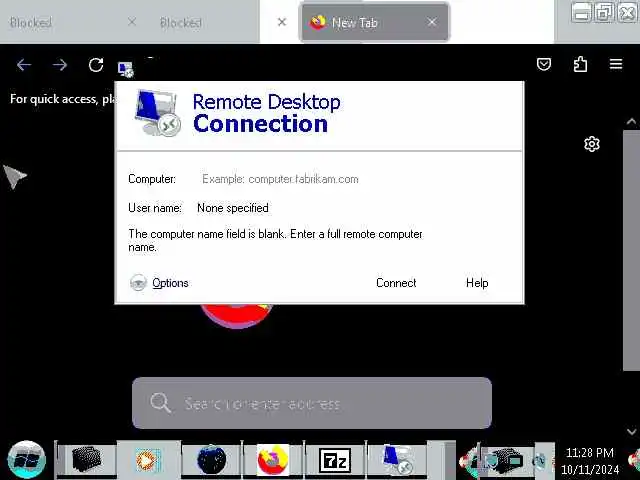The width and height of the screenshot is (640, 480).
Task: Go back using the browser back arrow
Action: coord(24,64)
